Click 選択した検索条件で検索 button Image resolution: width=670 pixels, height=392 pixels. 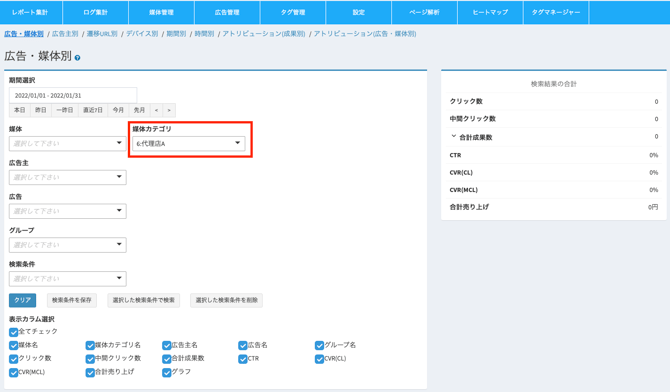[x=144, y=300]
